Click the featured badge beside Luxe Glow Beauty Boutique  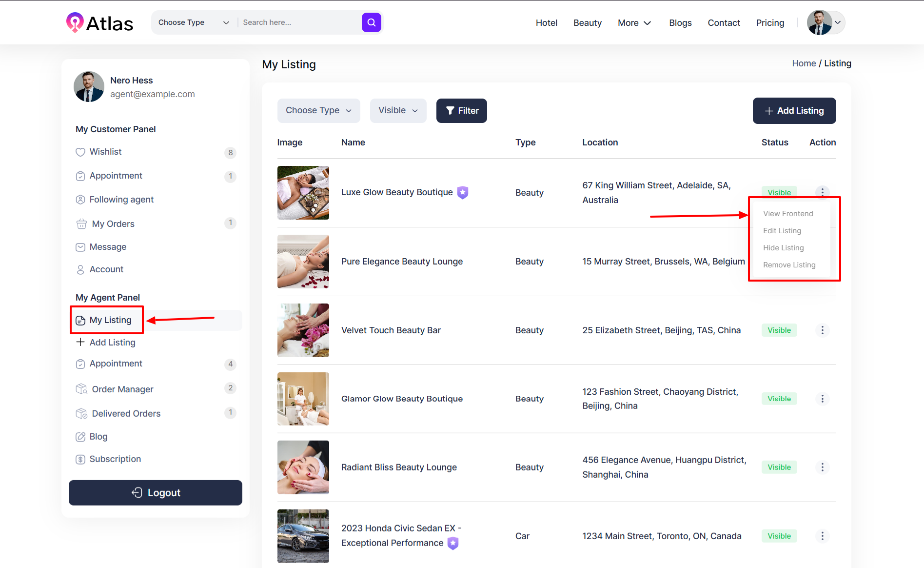tap(463, 193)
